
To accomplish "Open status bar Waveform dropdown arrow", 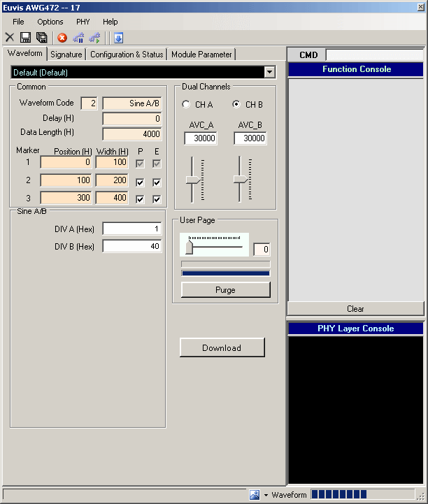I will pos(266,495).
